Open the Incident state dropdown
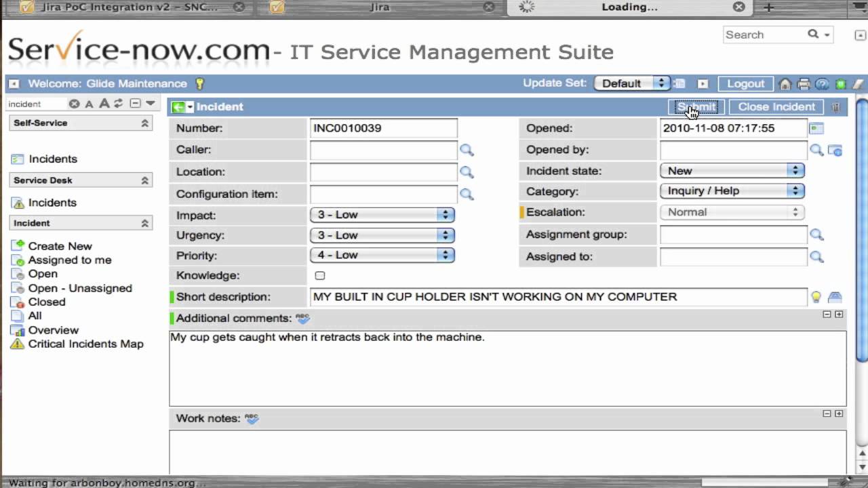 tap(732, 171)
